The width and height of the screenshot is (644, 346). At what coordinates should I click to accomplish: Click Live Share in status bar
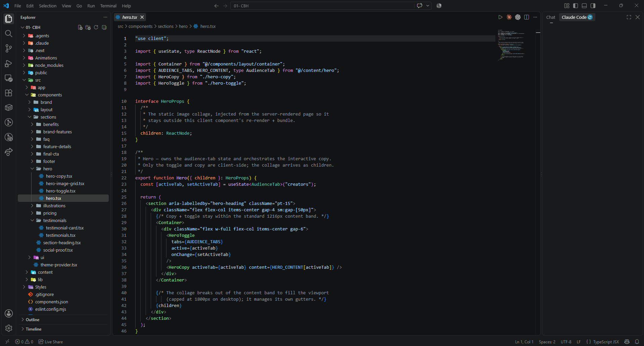click(51, 342)
